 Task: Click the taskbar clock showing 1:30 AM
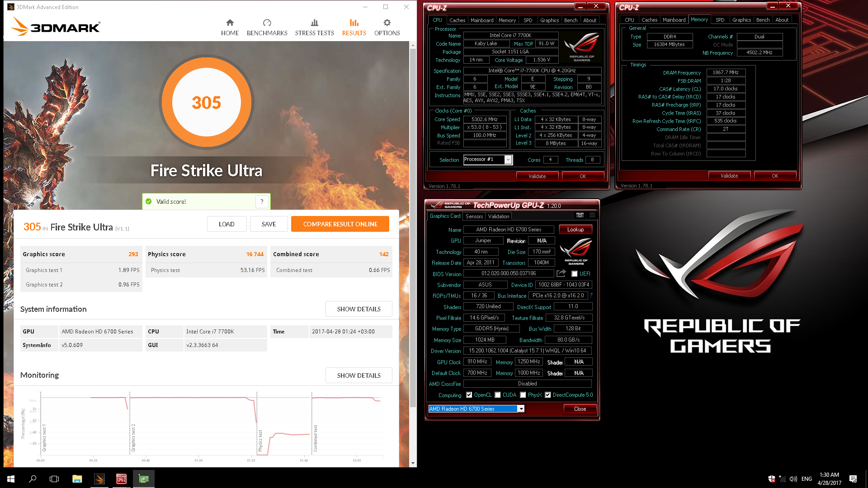[829, 479]
